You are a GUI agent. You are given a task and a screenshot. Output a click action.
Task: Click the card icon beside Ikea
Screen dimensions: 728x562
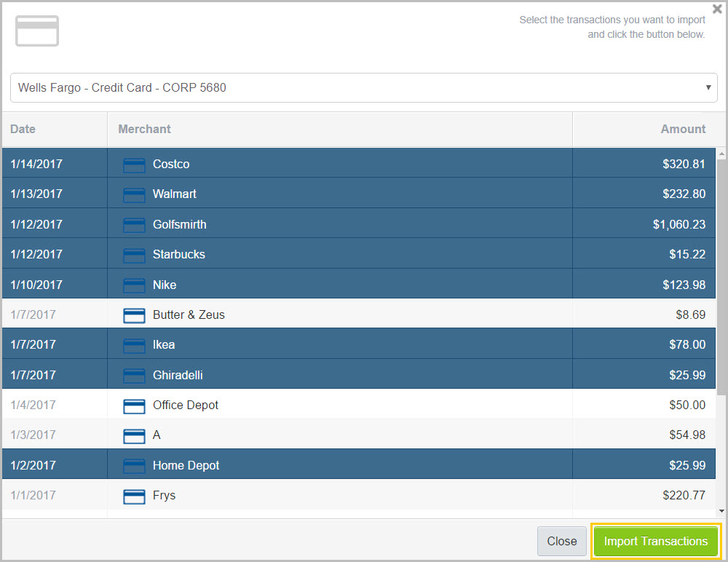[x=134, y=346]
